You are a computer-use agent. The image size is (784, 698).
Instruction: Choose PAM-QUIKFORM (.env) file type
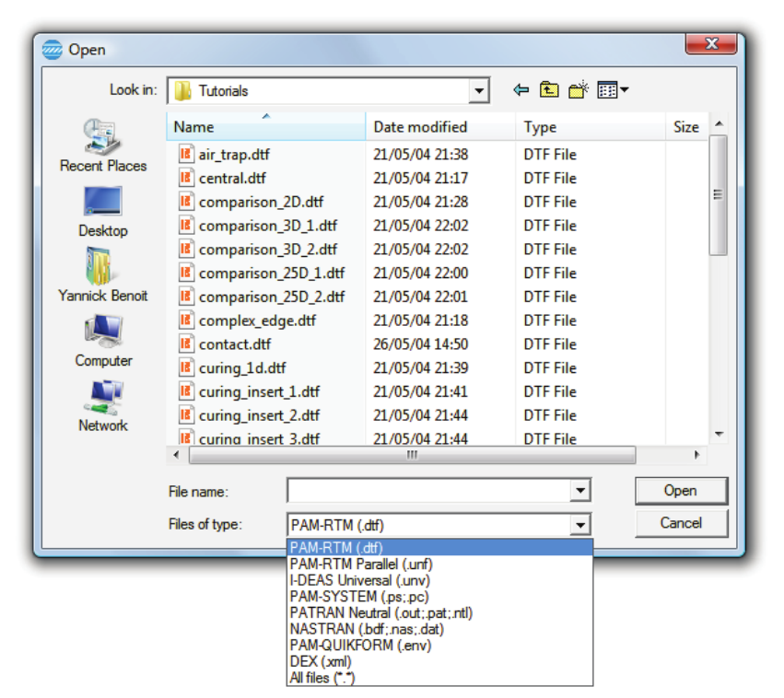440,645
